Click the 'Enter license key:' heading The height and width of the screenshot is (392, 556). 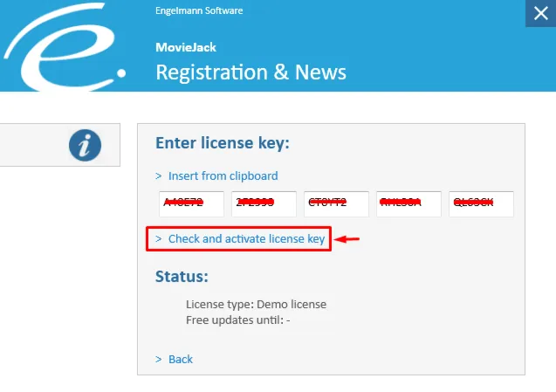point(223,143)
